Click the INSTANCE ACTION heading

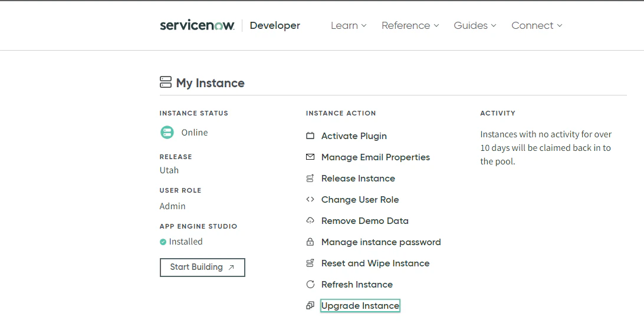point(341,113)
